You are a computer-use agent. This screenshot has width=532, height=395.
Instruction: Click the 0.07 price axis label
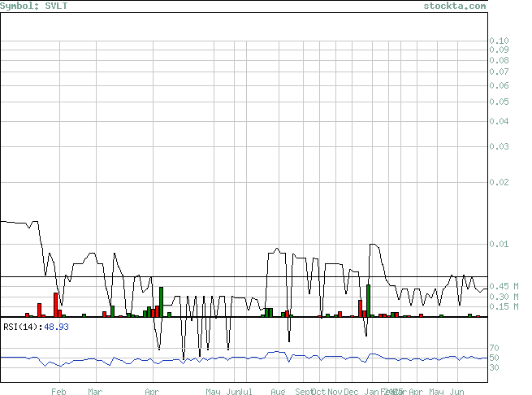[499, 72]
